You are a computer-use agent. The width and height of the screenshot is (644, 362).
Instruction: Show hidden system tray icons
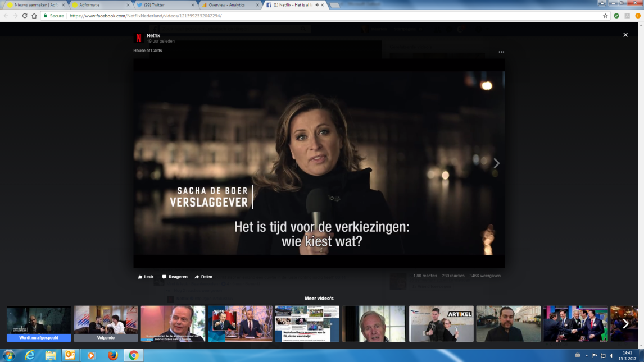coord(587,355)
